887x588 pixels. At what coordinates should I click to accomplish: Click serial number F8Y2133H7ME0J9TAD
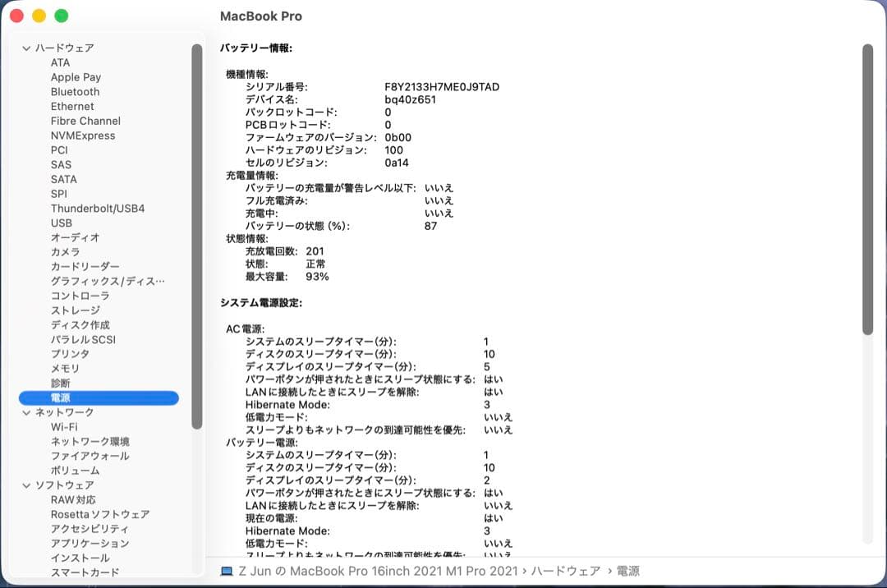tap(442, 87)
